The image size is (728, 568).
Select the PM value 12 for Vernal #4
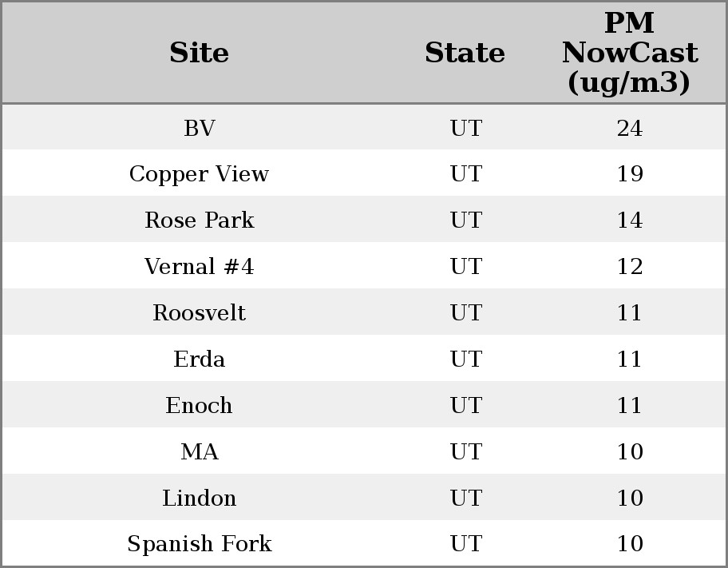[x=629, y=267]
